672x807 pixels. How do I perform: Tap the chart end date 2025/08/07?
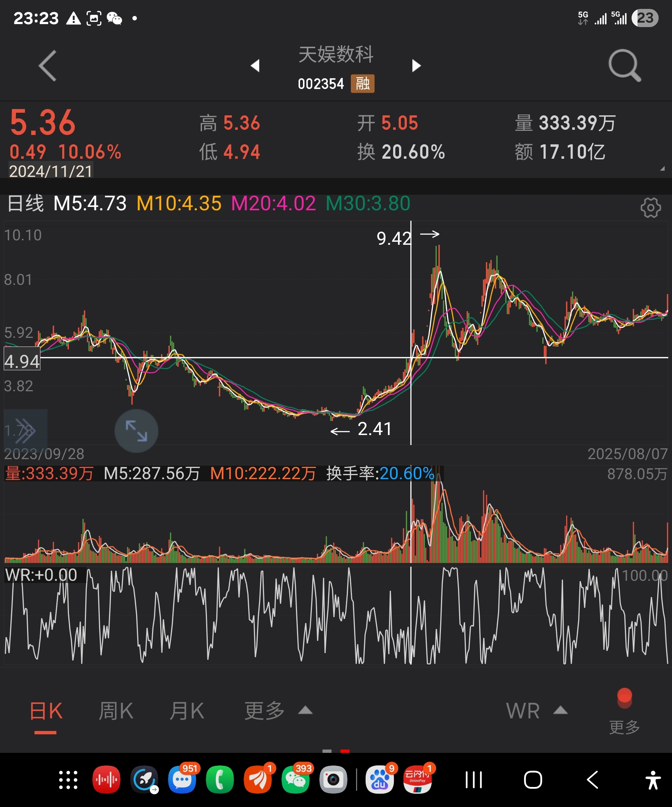[x=627, y=454]
